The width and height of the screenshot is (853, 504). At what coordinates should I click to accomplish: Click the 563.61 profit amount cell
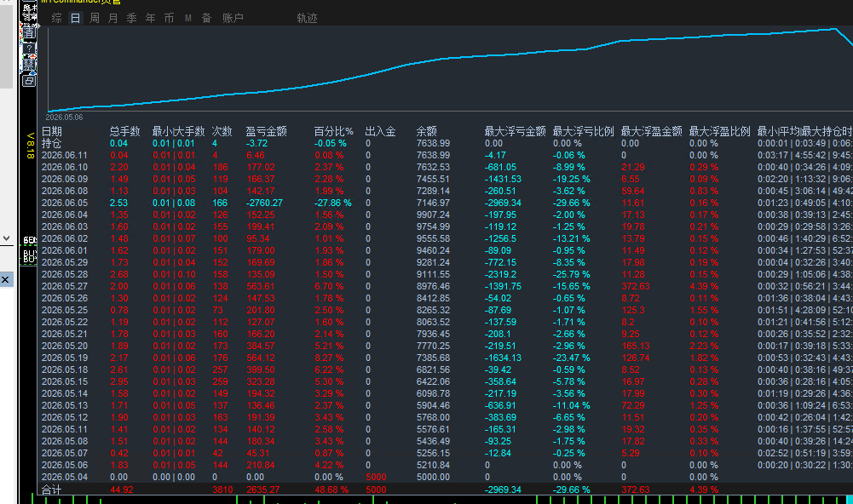(261, 286)
